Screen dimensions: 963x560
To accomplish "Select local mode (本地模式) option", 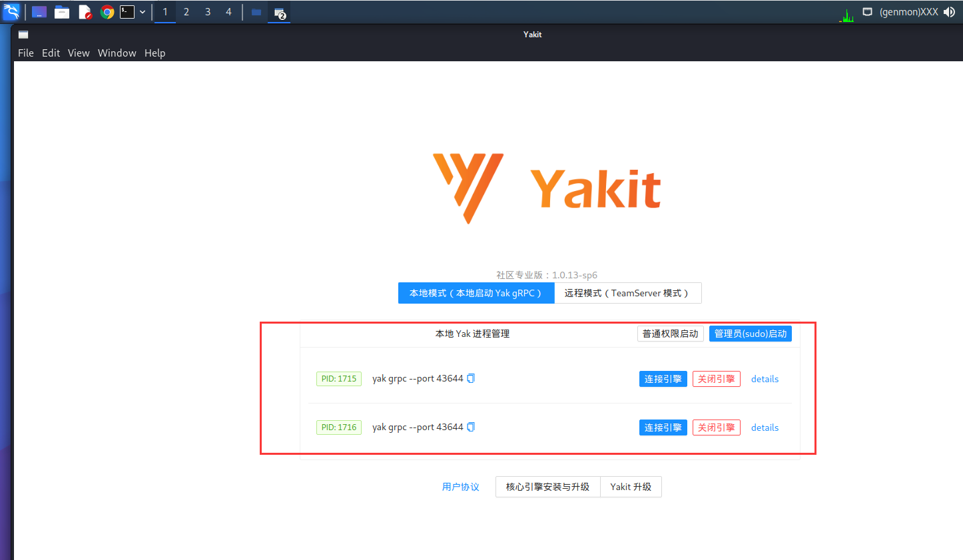I will [x=476, y=293].
